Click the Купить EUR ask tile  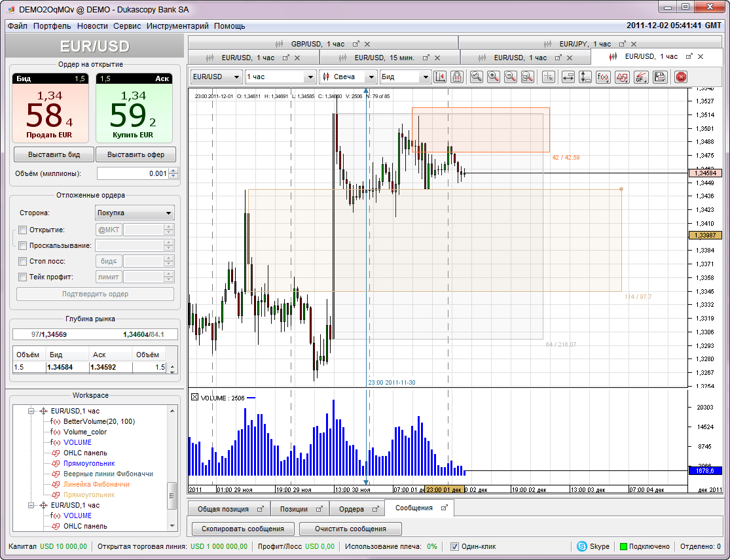(134, 108)
